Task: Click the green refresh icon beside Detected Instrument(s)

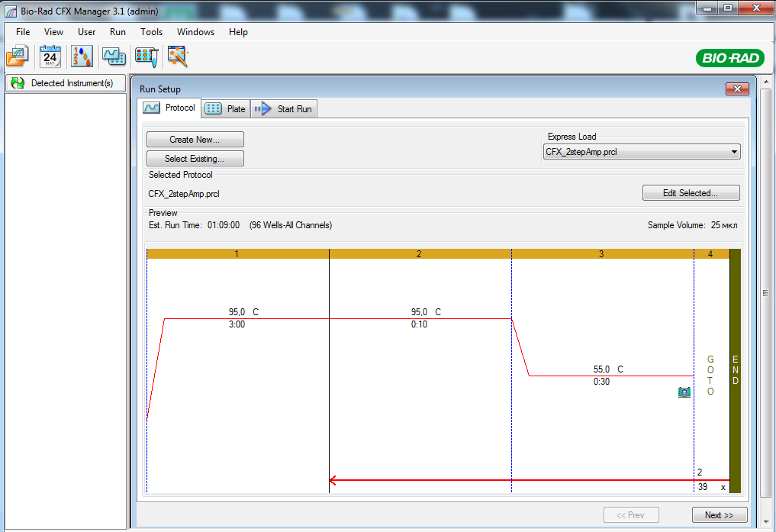Action: [x=18, y=83]
